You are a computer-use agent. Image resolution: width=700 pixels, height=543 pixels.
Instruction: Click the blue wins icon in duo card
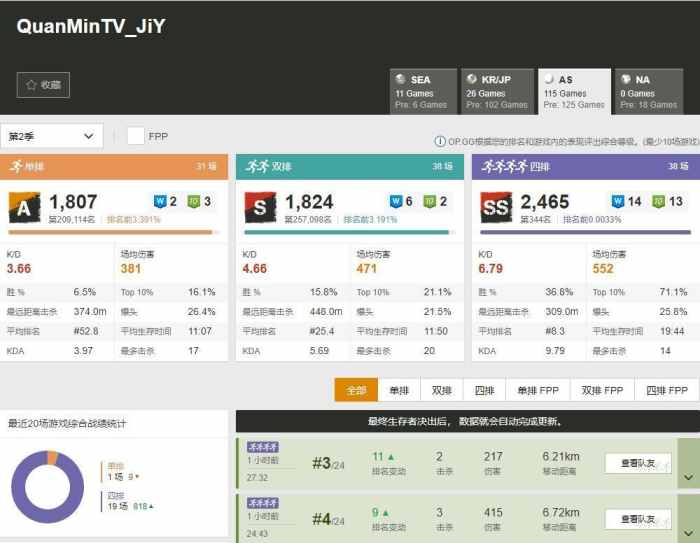pos(396,201)
